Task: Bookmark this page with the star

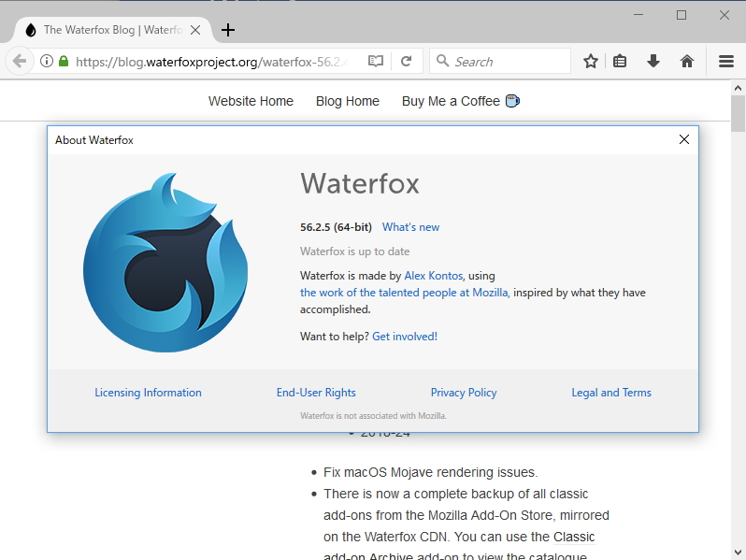Action: click(591, 61)
